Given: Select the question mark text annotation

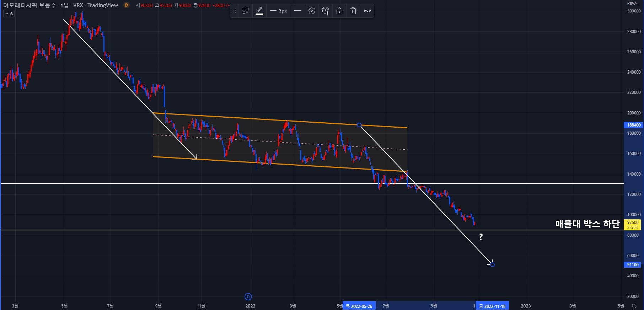Looking at the screenshot, I should 481,237.
